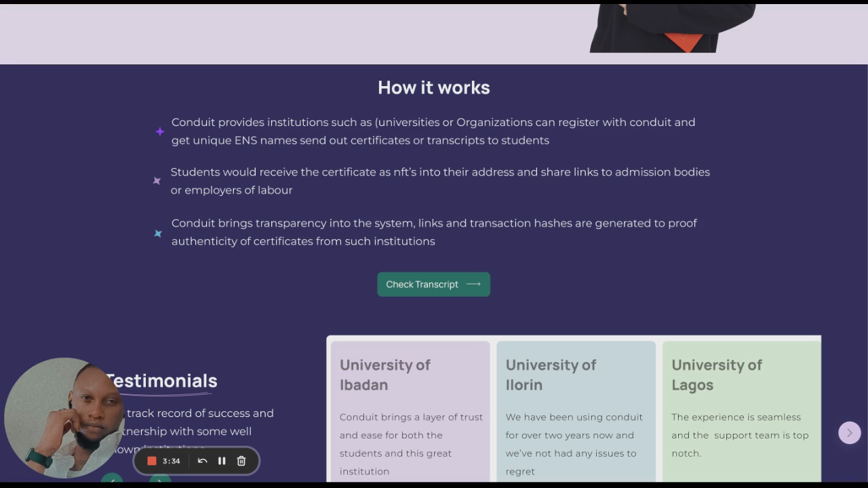Open the University of Ilorin testimonial card

(x=576, y=411)
